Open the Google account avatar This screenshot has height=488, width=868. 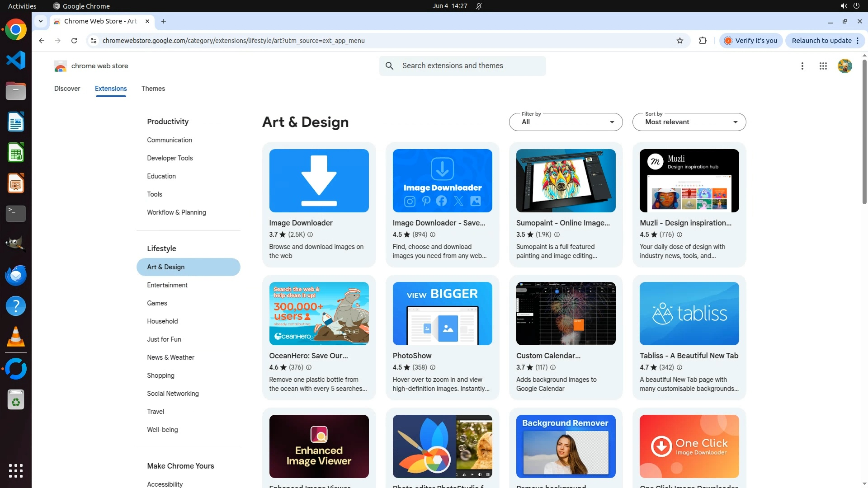844,66
